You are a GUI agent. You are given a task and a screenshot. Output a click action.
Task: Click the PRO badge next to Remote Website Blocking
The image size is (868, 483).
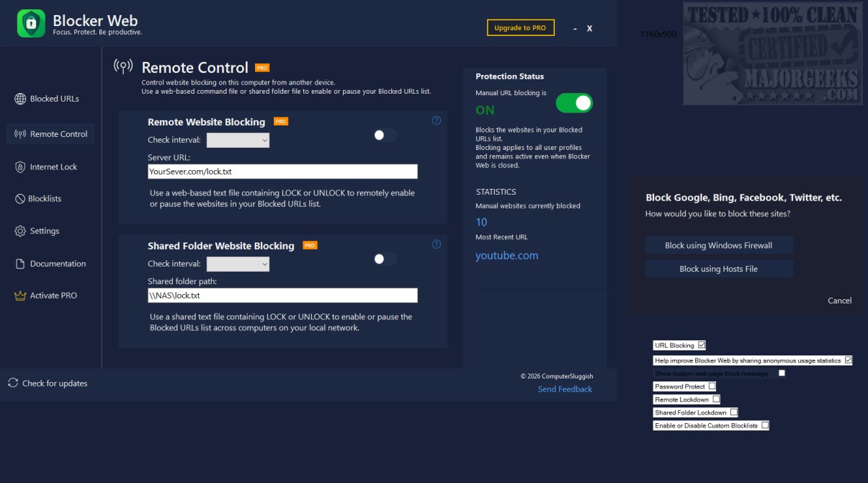pyautogui.click(x=281, y=121)
